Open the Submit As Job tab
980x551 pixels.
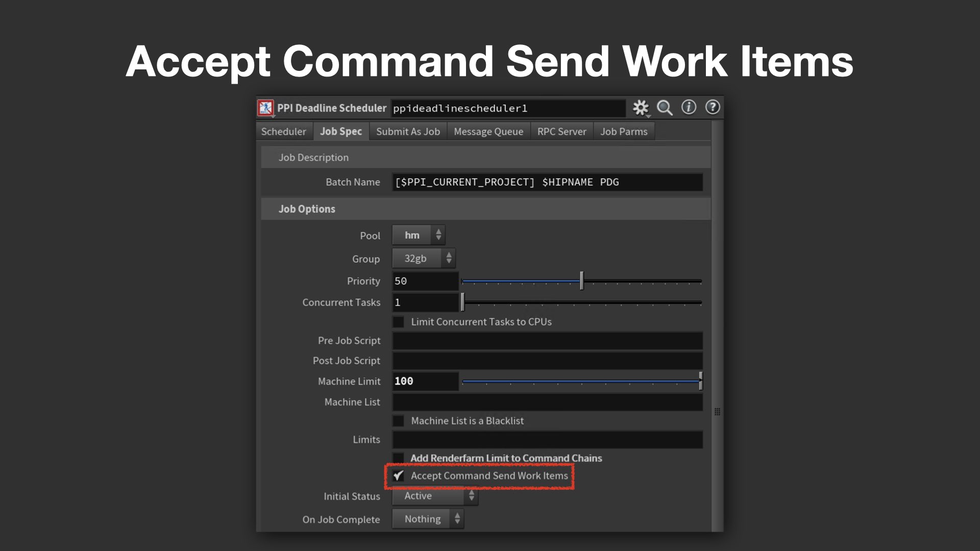(408, 132)
